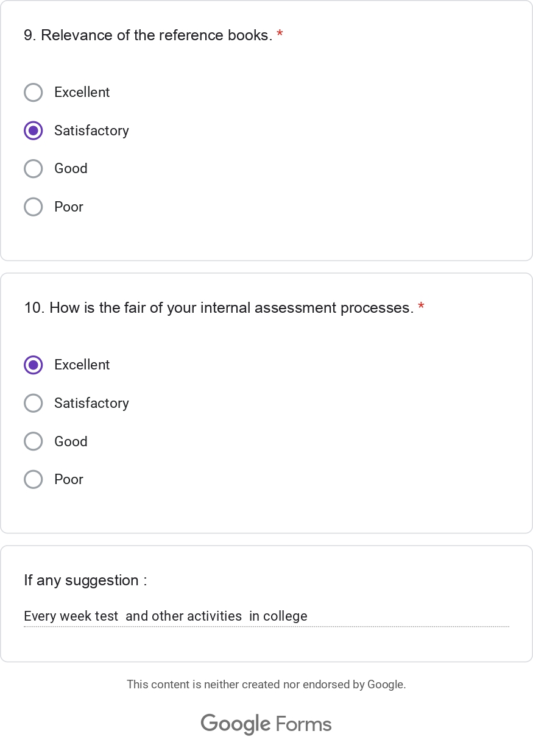Pick Poor radio button in question 10

[x=33, y=480]
